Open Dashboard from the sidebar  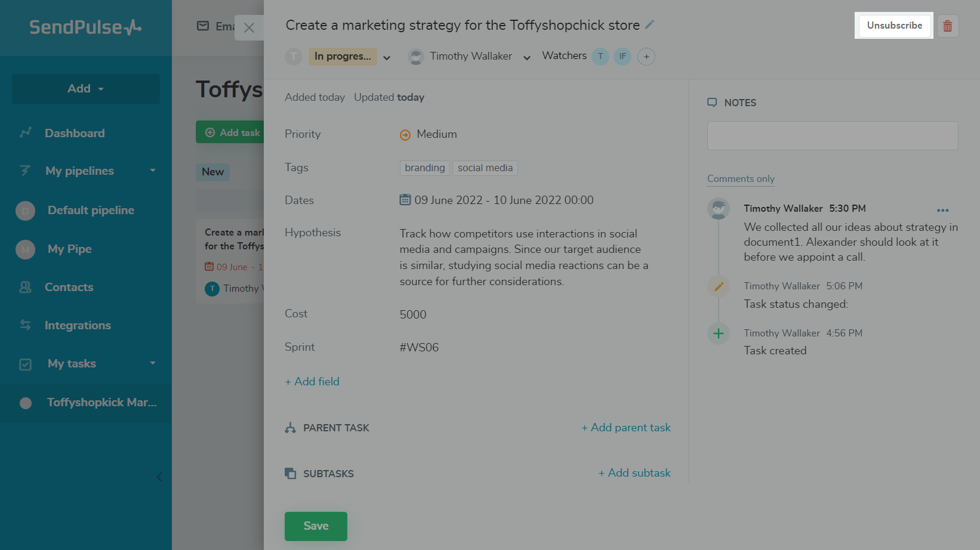pyautogui.click(x=75, y=133)
